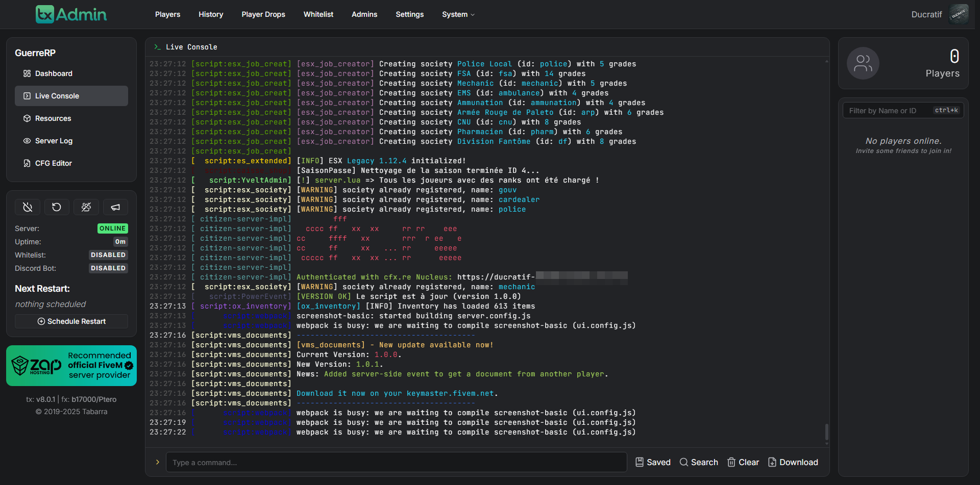Open the Players menu item

pyautogui.click(x=167, y=14)
